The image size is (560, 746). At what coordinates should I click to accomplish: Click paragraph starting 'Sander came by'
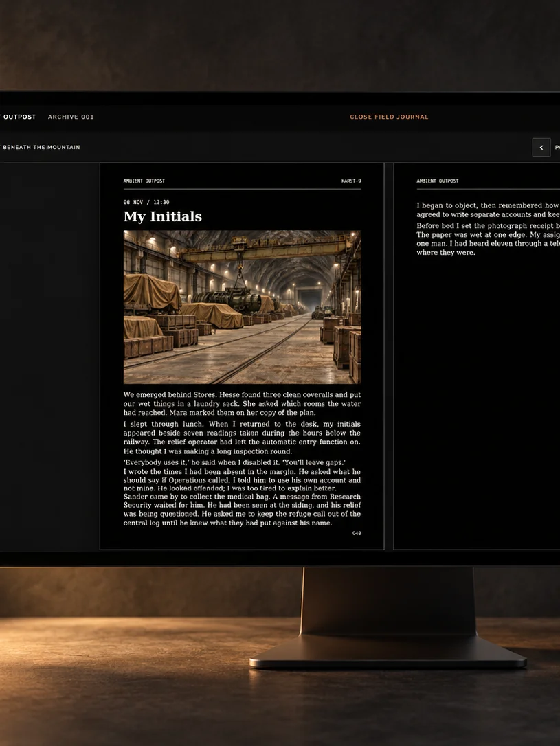tap(242, 510)
